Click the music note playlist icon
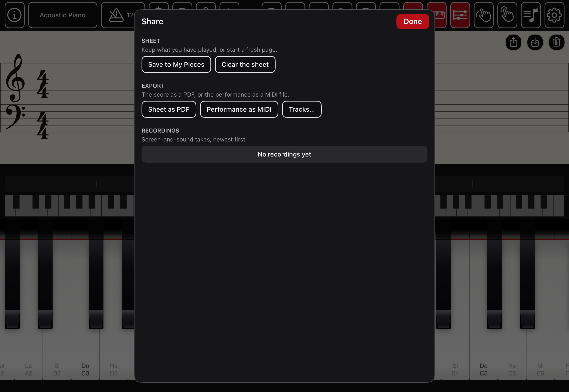The width and height of the screenshot is (569, 392). point(531,15)
